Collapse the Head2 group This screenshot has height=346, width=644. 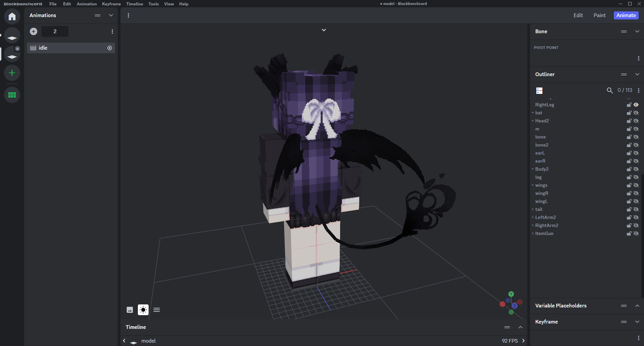[x=533, y=121]
